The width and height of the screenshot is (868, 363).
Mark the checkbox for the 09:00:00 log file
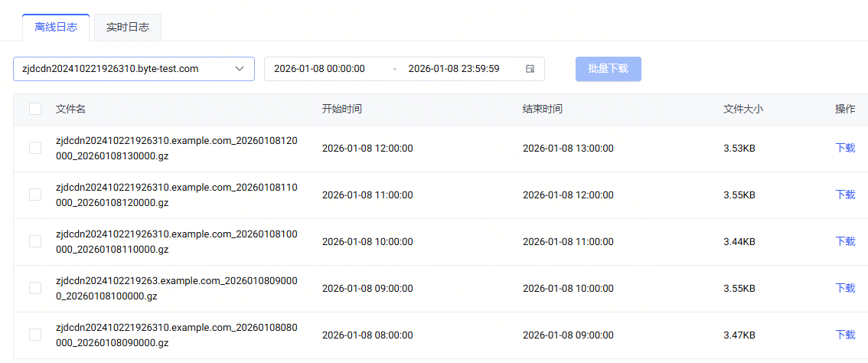(35, 288)
